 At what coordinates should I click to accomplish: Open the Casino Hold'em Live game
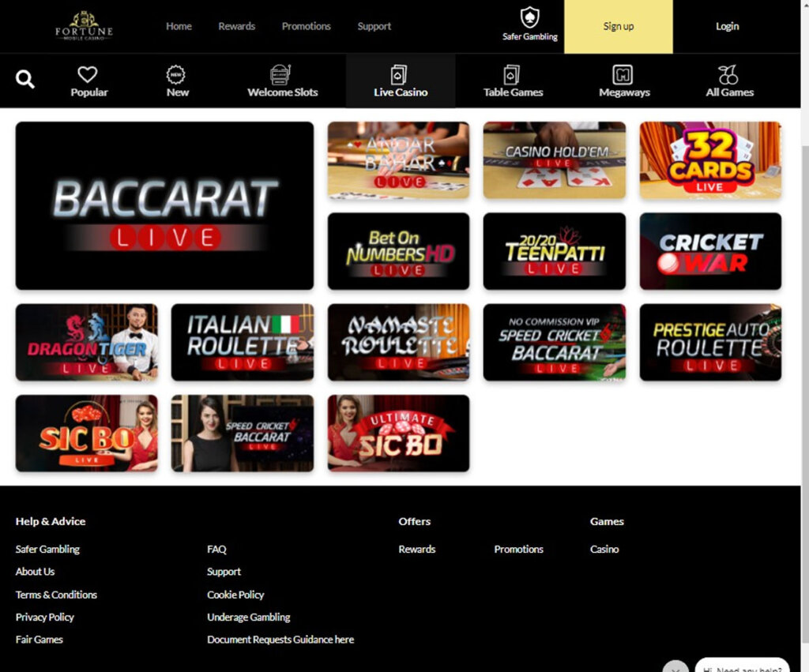tap(554, 160)
